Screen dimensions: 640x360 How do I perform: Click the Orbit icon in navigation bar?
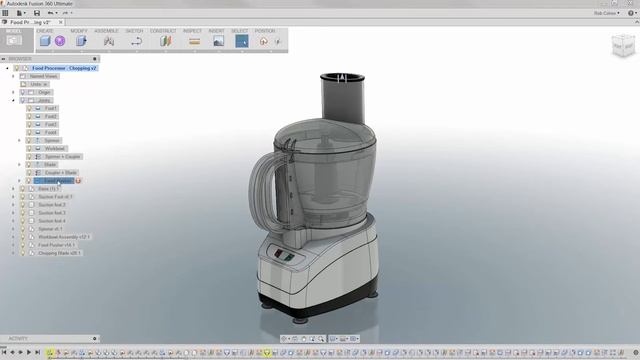(284, 339)
